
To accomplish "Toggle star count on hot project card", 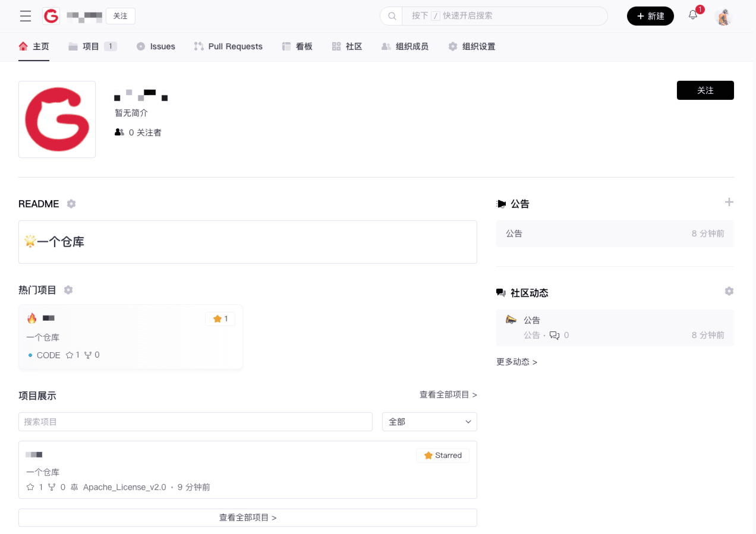I will (x=220, y=319).
